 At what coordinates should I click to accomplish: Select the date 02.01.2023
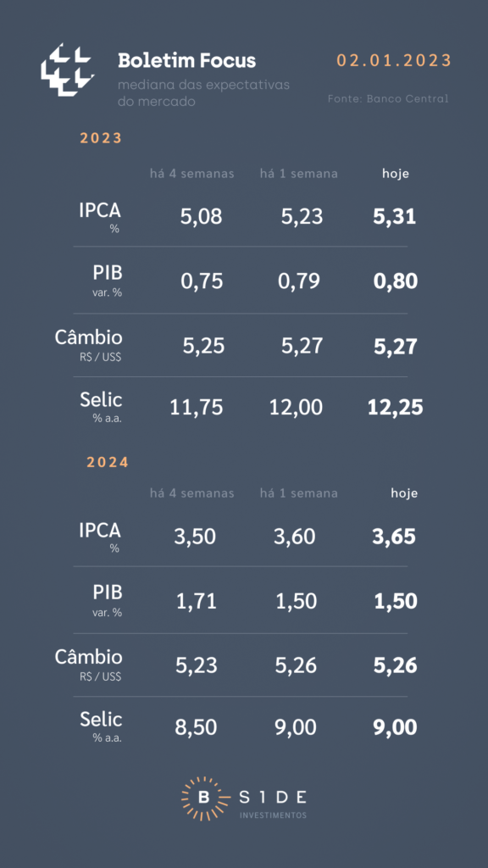tap(395, 60)
